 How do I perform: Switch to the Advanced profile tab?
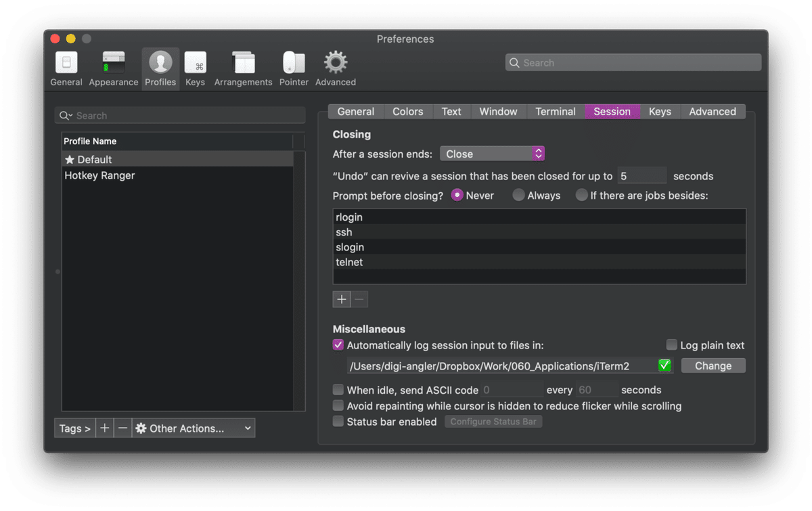click(x=713, y=112)
